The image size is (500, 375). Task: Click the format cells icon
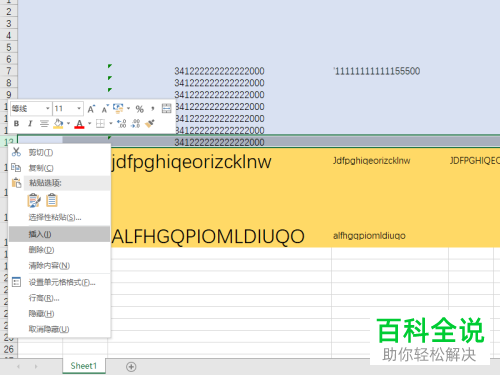coord(16,282)
